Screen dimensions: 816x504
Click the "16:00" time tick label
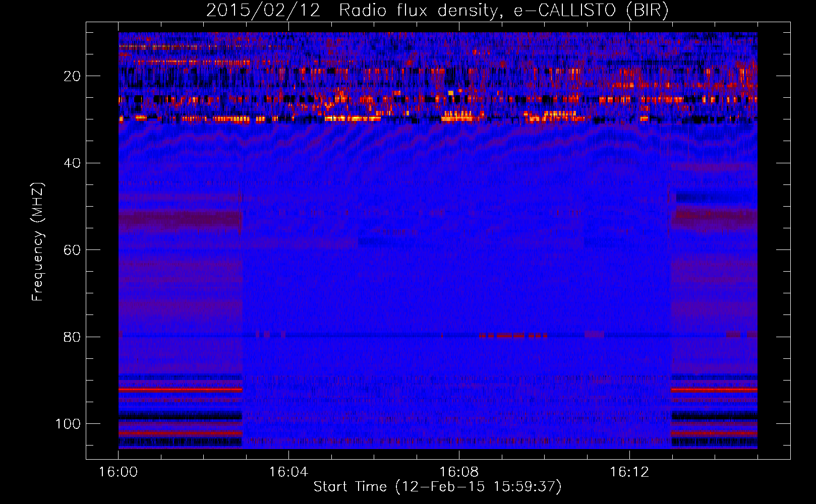118,472
